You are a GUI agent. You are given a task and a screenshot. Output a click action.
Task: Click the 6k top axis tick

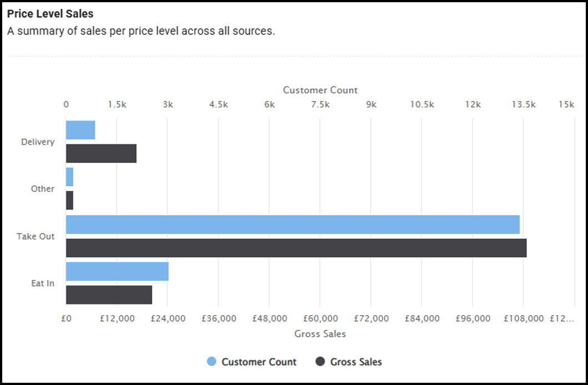coord(269,104)
